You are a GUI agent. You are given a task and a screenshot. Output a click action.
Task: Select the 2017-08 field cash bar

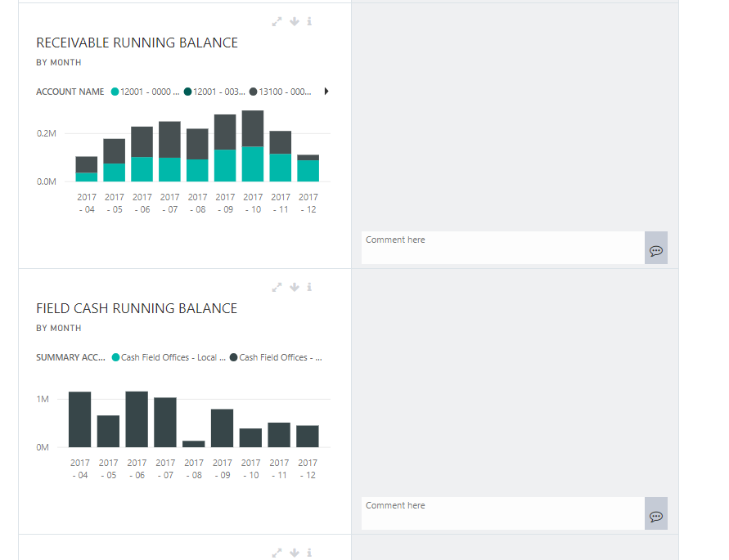click(x=194, y=444)
